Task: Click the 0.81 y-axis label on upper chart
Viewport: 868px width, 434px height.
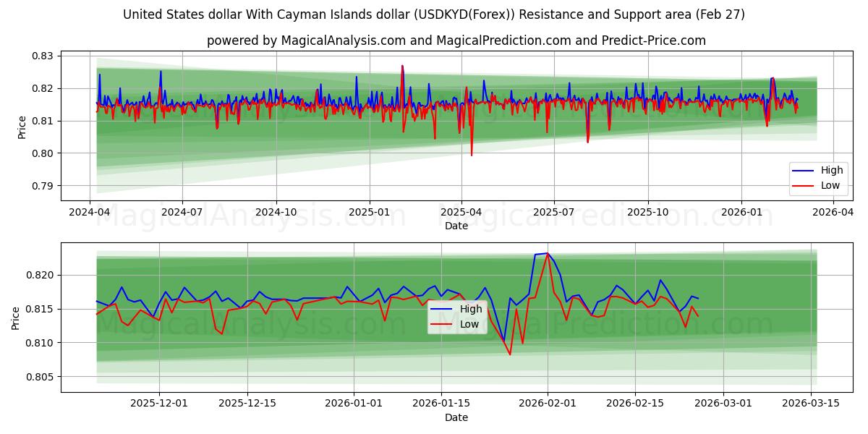Action: pyautogui.click(x=43, y=121)
